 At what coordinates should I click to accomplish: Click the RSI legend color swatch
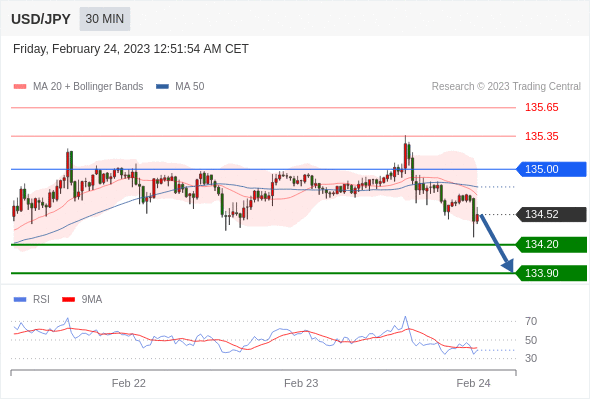point(20,300)
